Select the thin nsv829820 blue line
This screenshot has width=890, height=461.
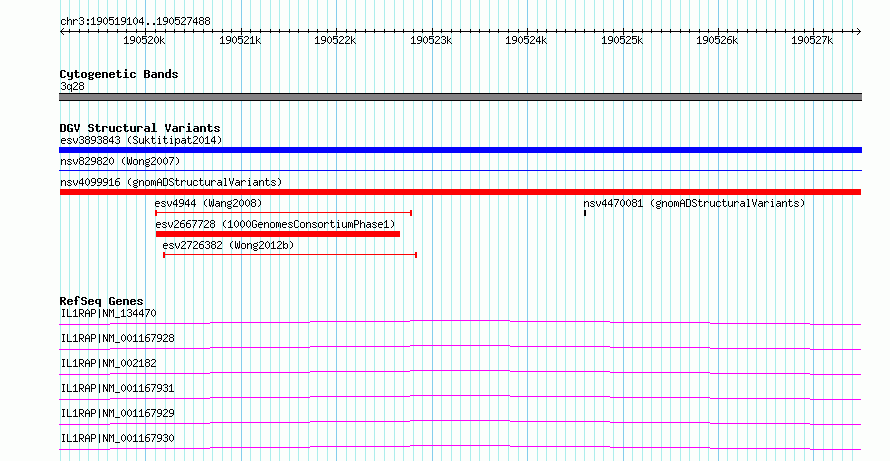point(460,170)
